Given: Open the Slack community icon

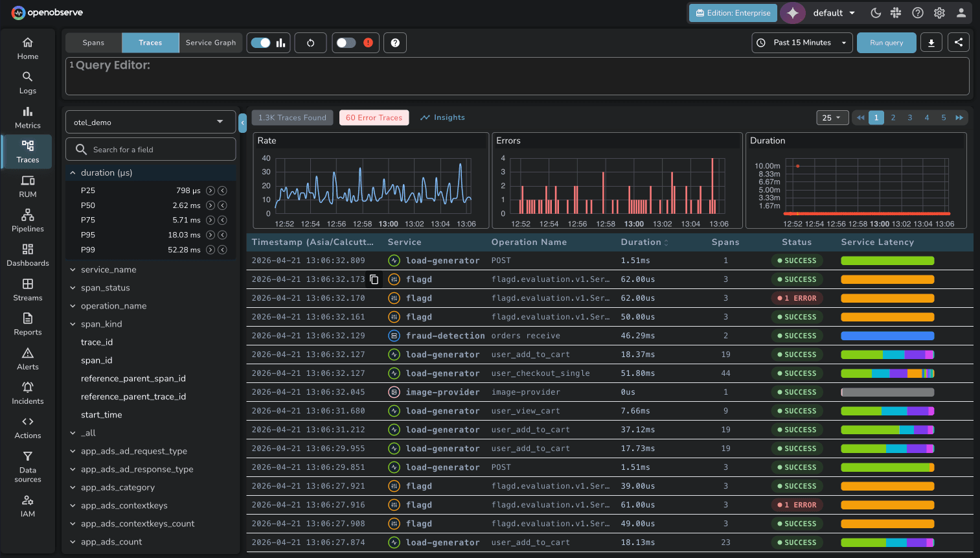Looking at the screenshot, I should click(896, 13).
